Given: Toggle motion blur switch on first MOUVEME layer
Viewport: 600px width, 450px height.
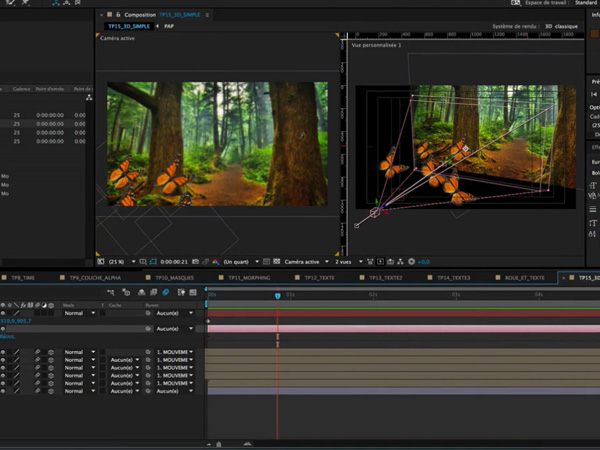Looking at the screenshot, I should tap(38, 352).
